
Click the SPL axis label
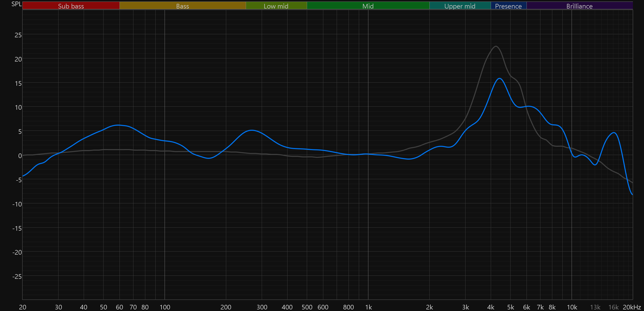click(x=16, y=4)
